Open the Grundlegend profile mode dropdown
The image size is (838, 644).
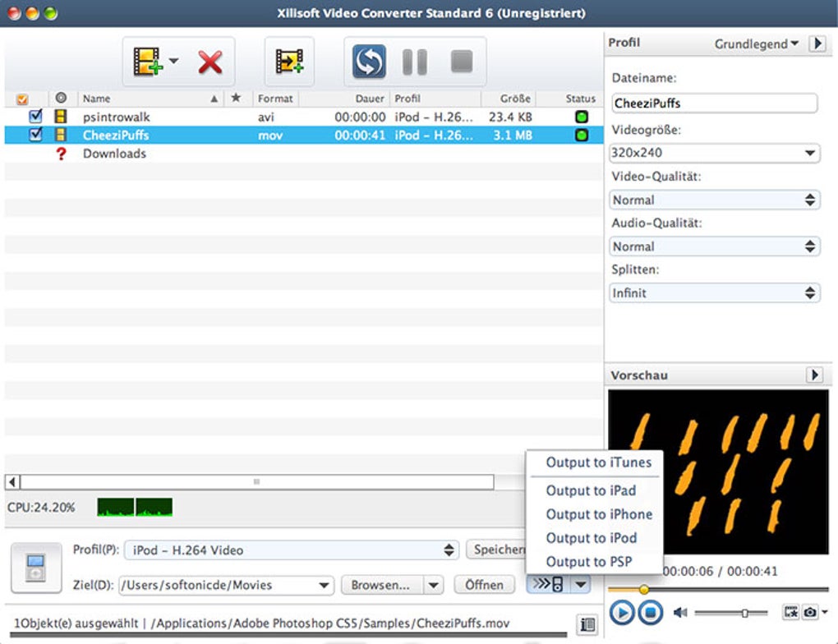[756, 44]
